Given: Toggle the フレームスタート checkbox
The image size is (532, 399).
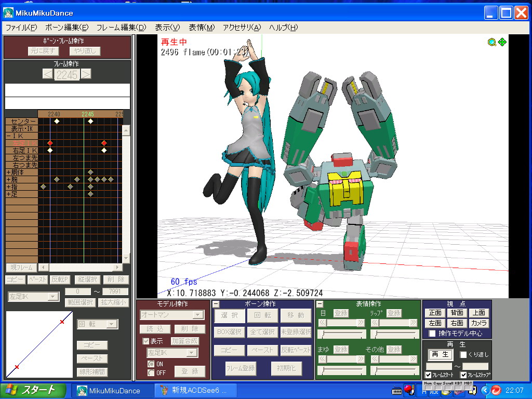Looking at the screenshot, I should pos(429,375).
